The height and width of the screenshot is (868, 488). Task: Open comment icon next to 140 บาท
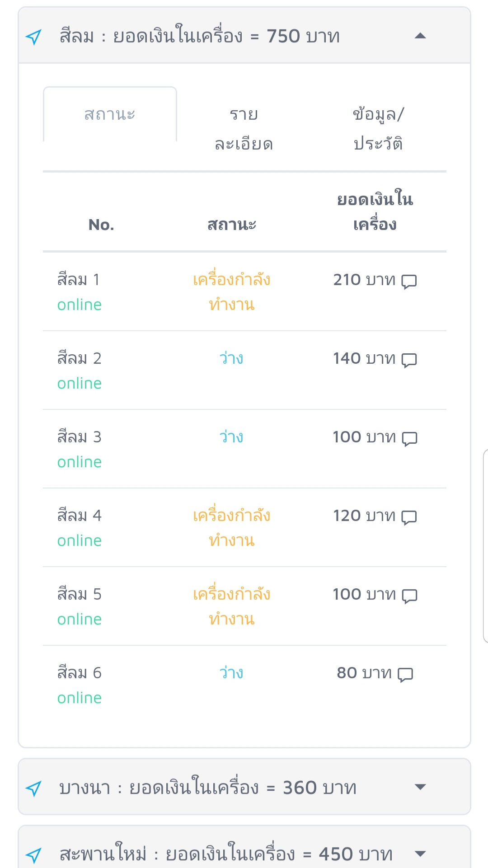[409, 360]
